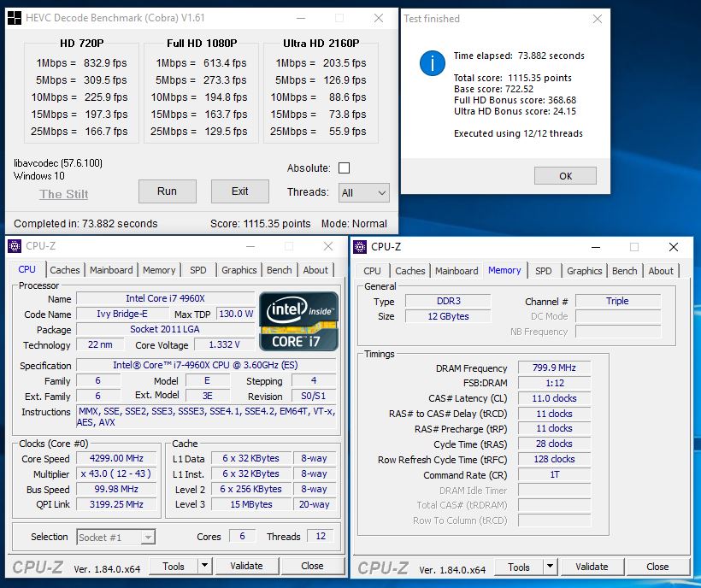Image resolution: width=701 pixels, height=588 pixels.
Task: Close the Test finished dialog with X
Action: [x=598, y=19]
